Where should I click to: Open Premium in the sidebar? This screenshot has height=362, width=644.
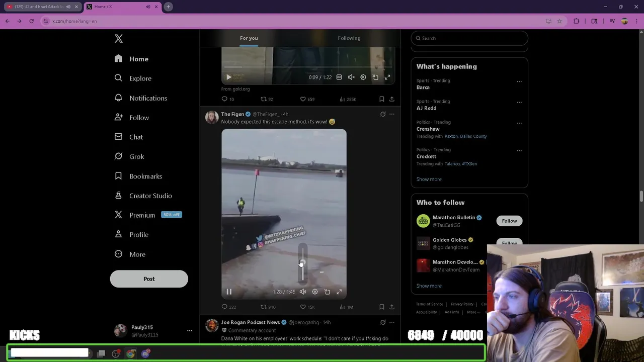pos(135,215)
